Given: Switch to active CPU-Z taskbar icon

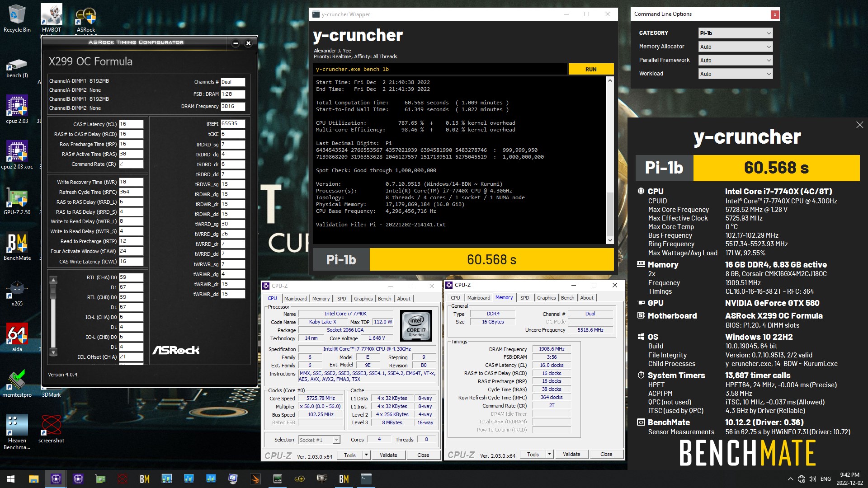Looking at the screenshot, I should tap(56, 479).
